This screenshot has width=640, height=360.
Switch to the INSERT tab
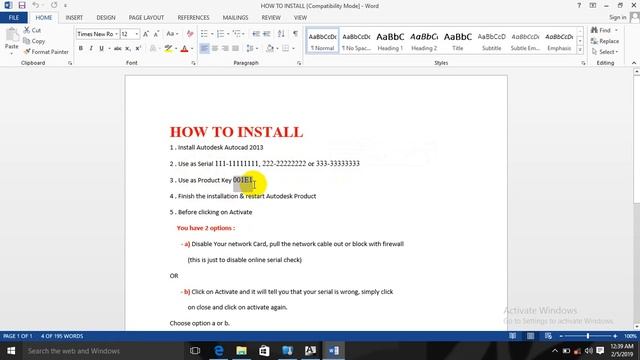coord(74,18)
